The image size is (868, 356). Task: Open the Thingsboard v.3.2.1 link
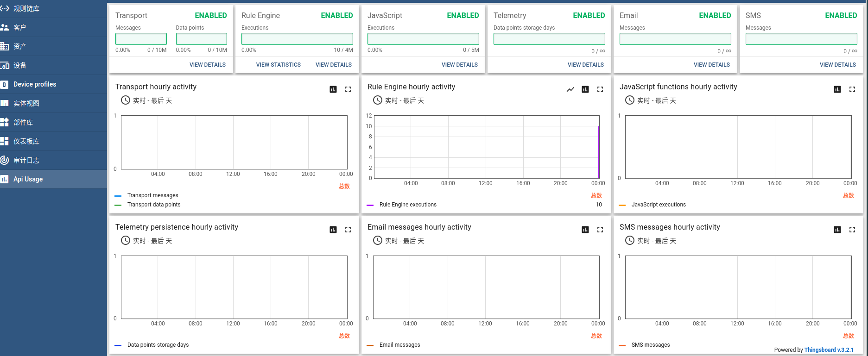829,350
